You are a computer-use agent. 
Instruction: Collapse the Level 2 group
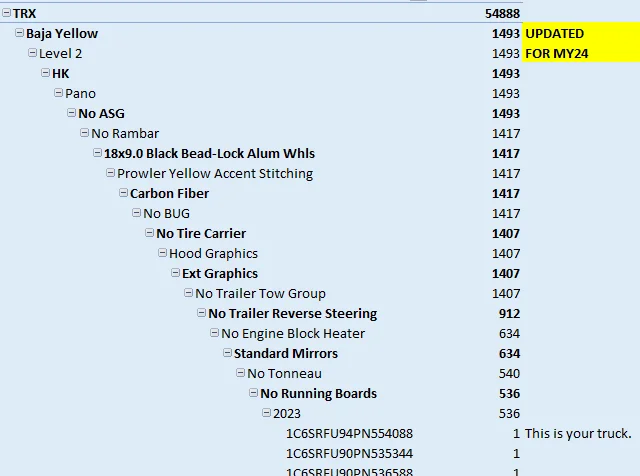(32, 53)
